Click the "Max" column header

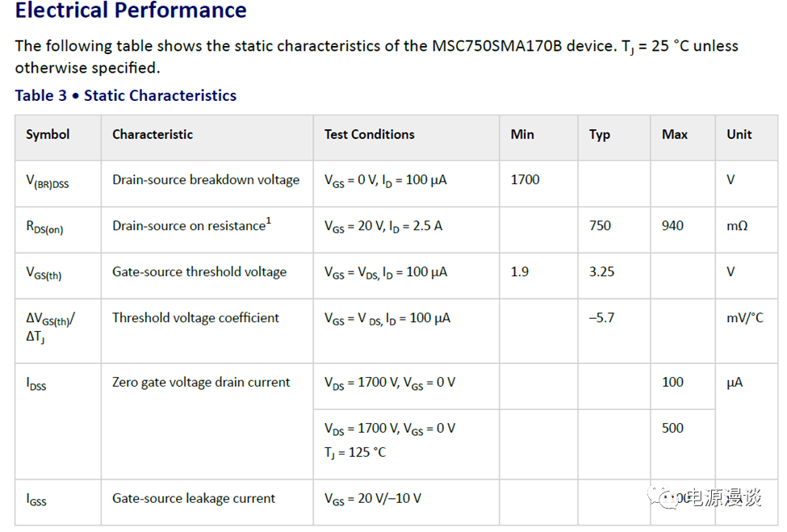click(x=675, y=135)
